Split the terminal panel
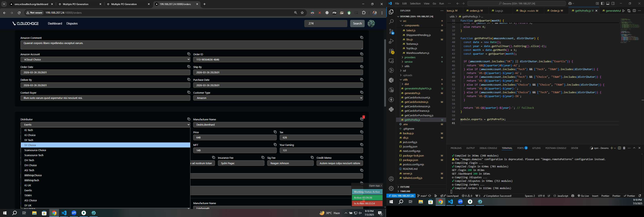Screen dimensions: 644x217 (x=619, y=148)
